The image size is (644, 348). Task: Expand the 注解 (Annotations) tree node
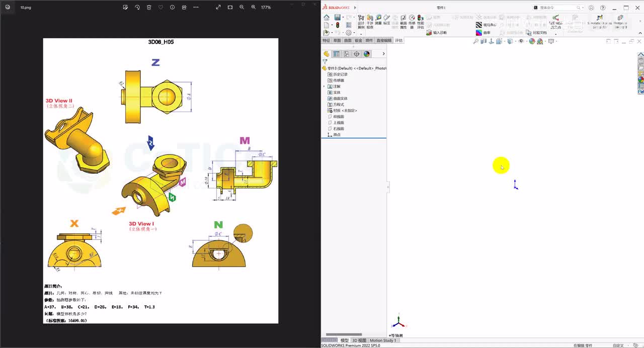pos(324,86)
